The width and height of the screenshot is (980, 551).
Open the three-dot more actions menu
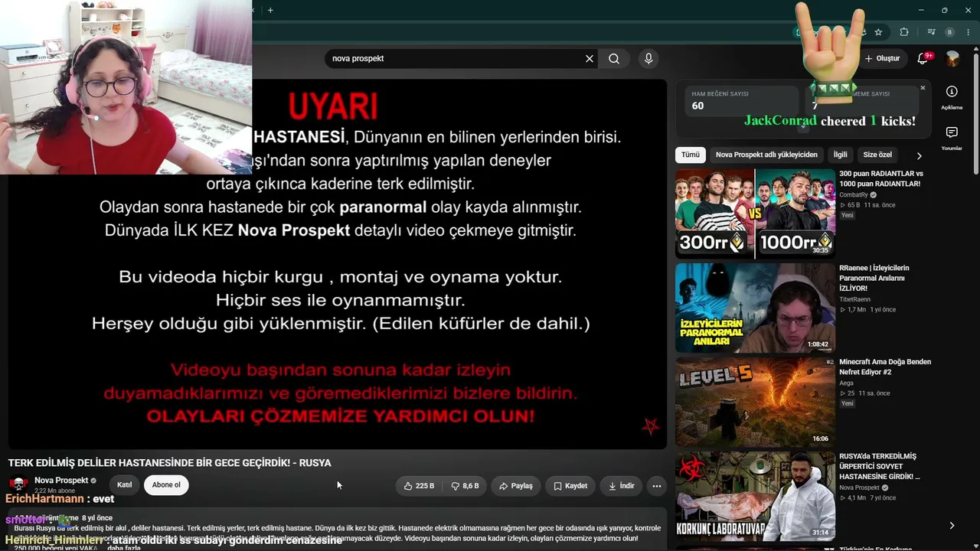[x=656, y=486]
